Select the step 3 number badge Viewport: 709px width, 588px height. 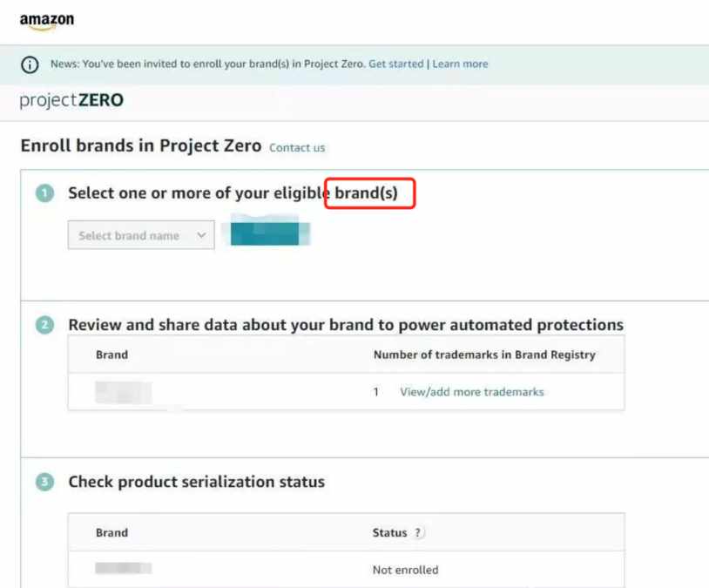(x=44, y=482)
